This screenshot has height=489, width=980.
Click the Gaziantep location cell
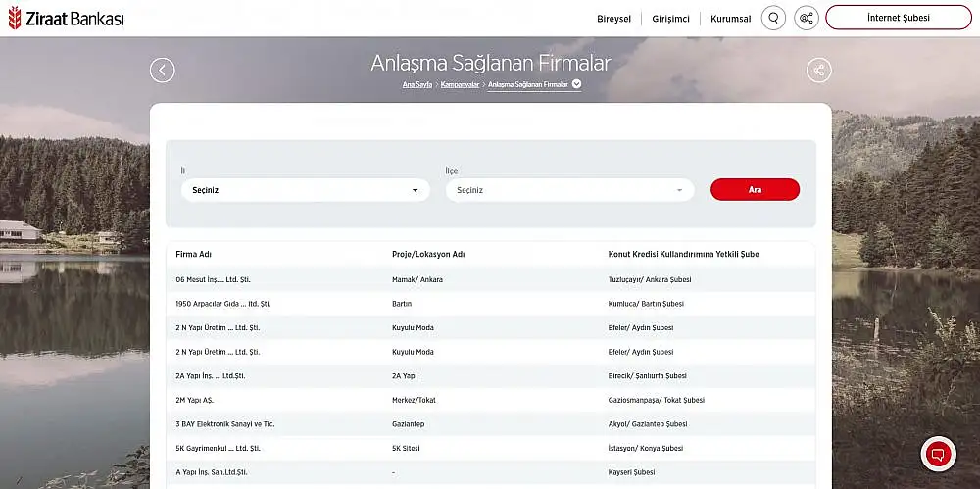pyautogui.click(x=408, y=424)
